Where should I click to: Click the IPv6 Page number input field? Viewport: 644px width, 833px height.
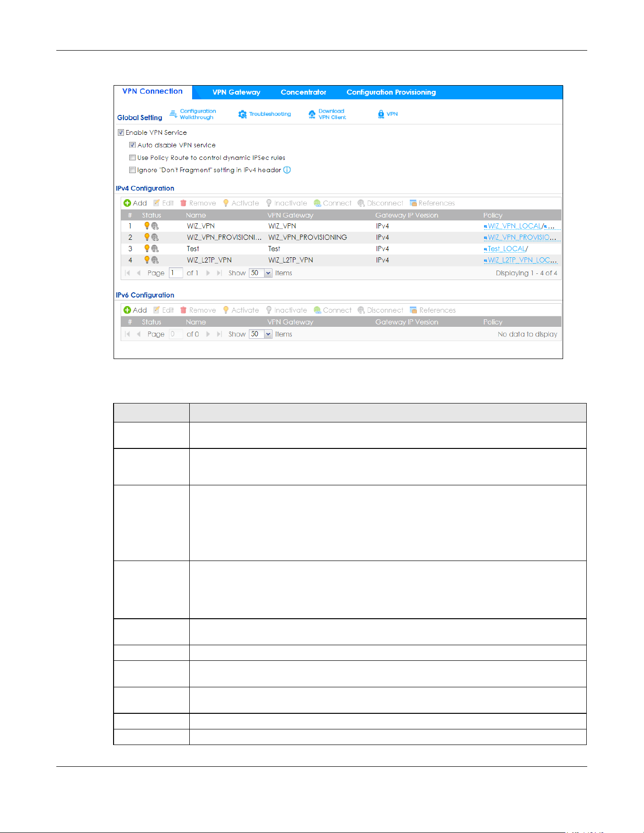pos(176,334)
